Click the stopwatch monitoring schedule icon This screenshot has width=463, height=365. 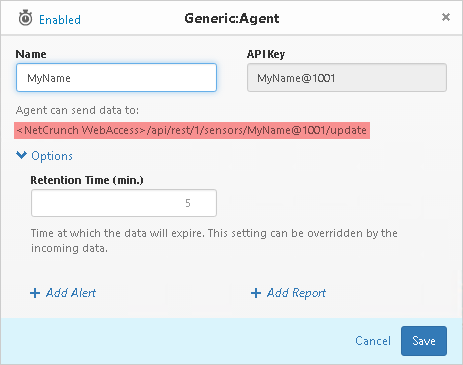pyautogui.click(x=25, y=18)
